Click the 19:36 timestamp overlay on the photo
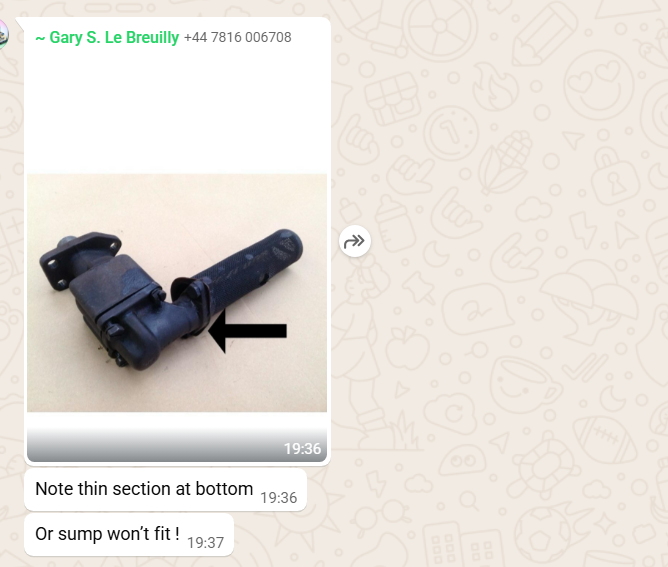 (302, 449)
